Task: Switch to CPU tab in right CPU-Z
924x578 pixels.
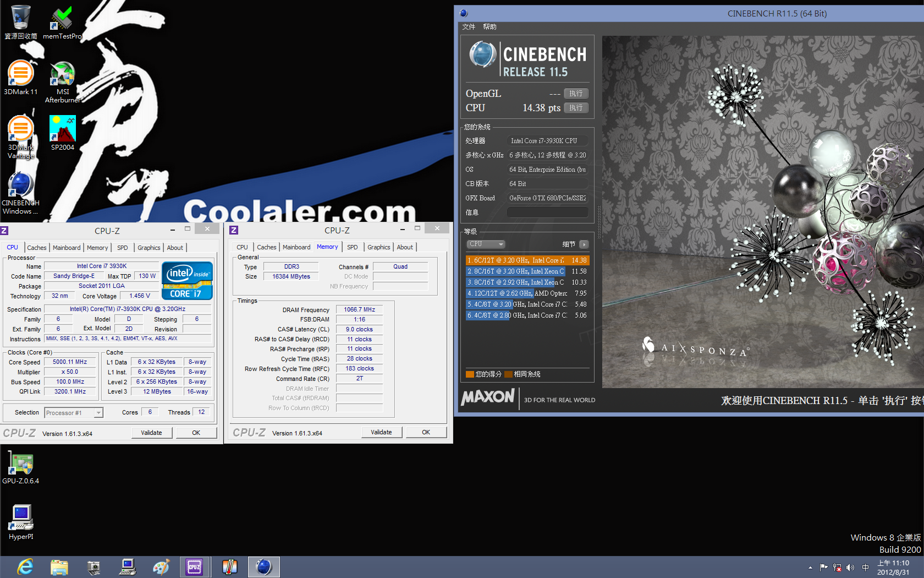Action: (243, 247)
